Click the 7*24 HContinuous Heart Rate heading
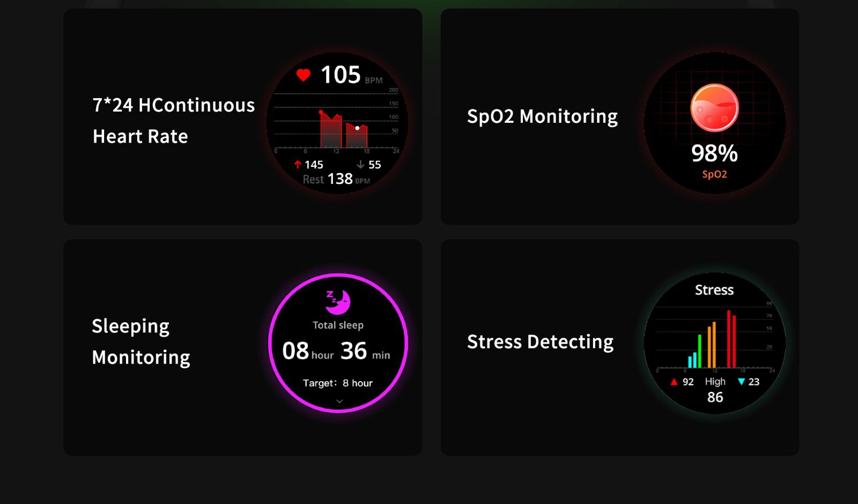Image resolution: width=858 pixels, height=504 pixels. [173, 121]
